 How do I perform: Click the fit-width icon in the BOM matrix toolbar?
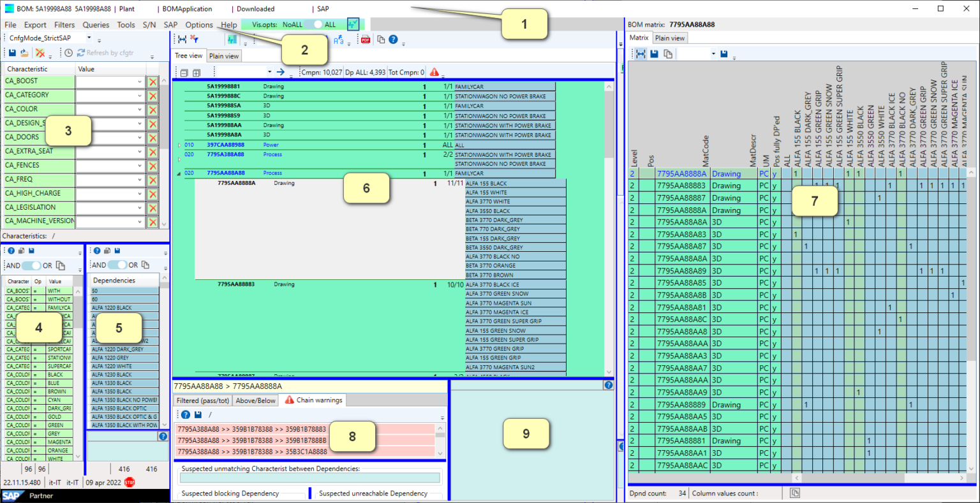[641, 54]
